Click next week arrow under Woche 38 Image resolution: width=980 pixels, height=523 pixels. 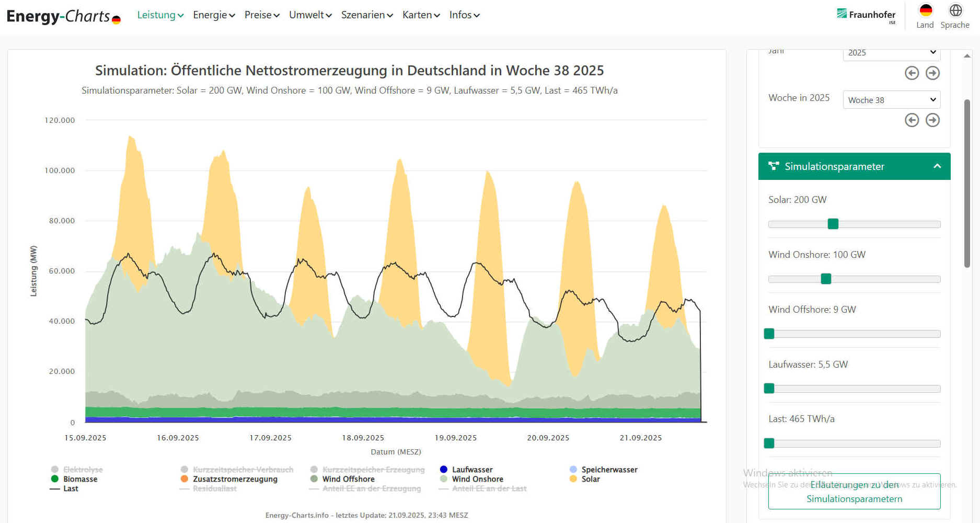point(932,120)
